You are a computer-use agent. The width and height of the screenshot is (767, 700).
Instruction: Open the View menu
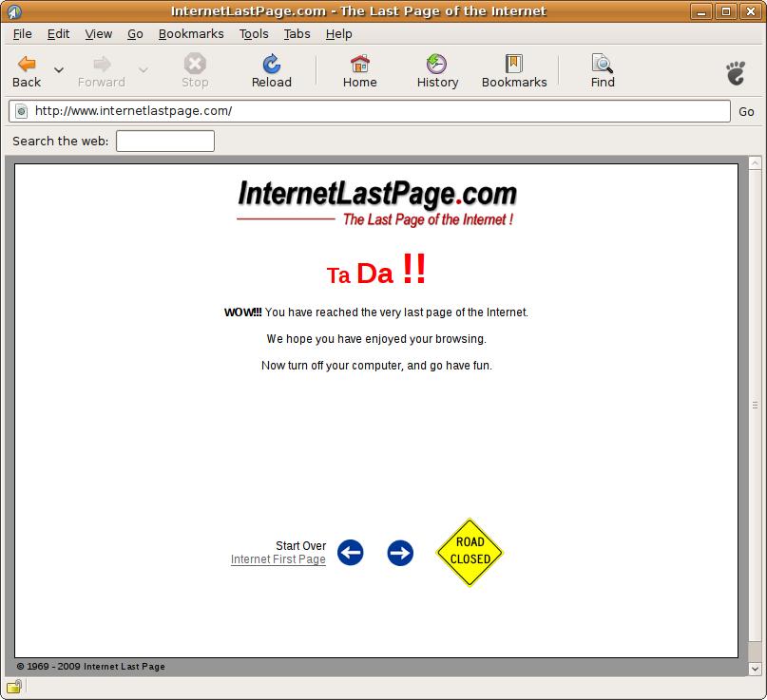tap(98, 34)
